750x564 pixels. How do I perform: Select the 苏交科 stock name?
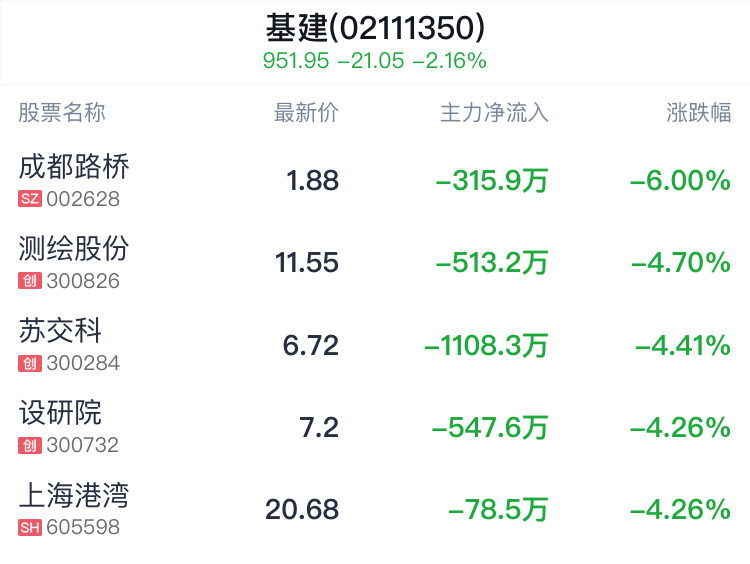[60, 330]
